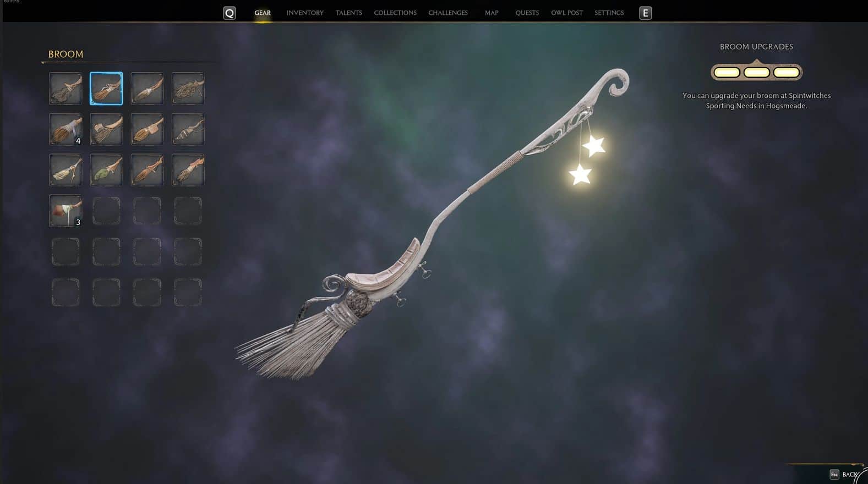
Task: Select the third broom in the top row
Action: (x=147, y=89)
